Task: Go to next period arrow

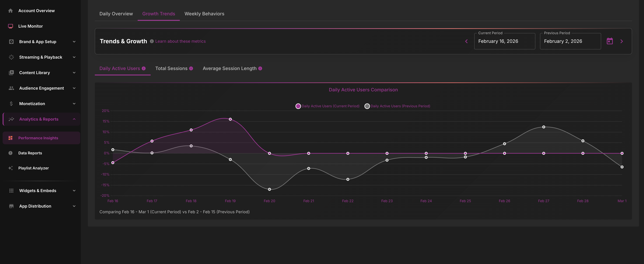Action: [x=622, y=41]
